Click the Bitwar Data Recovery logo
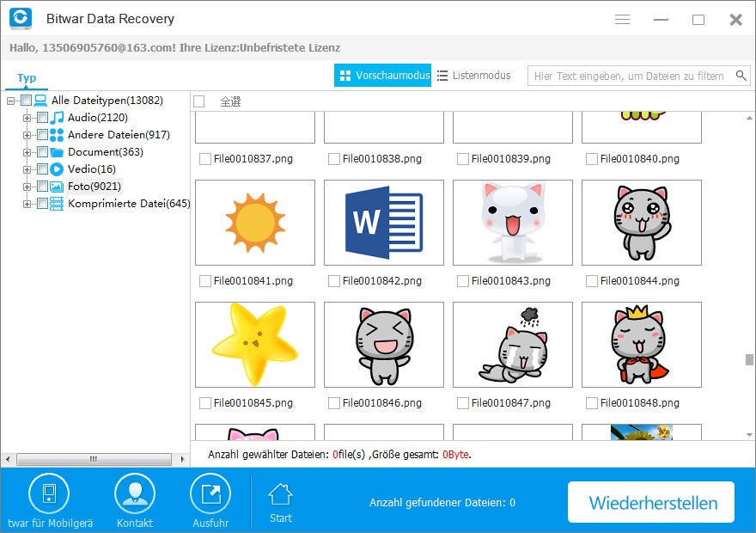 (21, 18)
